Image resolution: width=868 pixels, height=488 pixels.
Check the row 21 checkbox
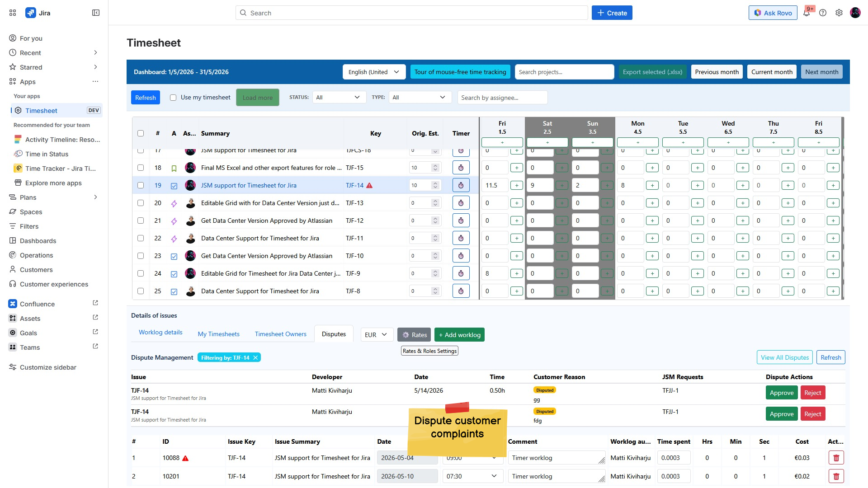[x=141, y=221]
